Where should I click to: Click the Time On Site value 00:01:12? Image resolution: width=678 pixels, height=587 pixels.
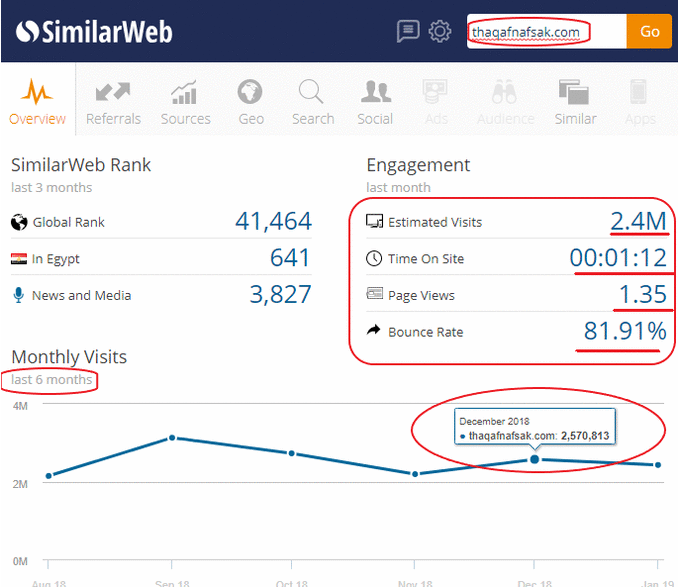click(x=618, y=258)
